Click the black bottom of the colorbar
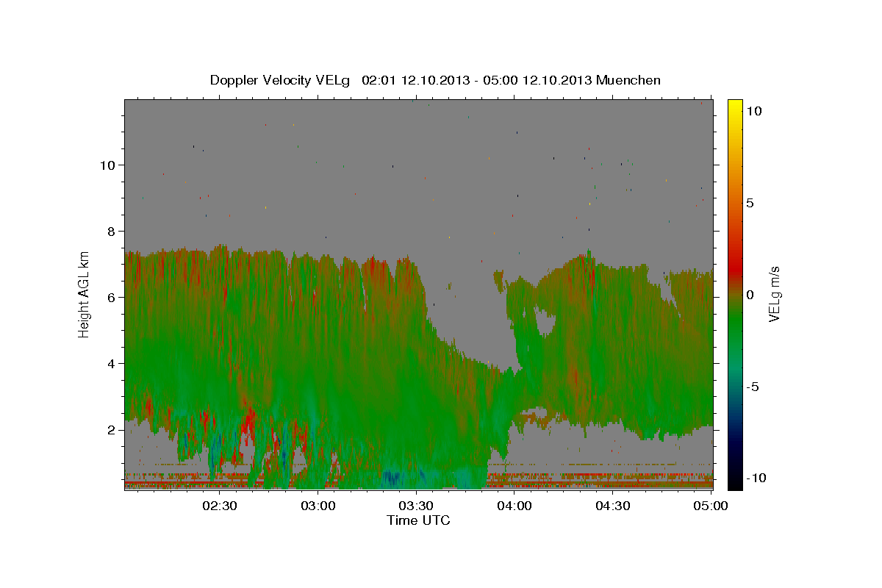This screenshot has width=882, height=588. click(x=735, y=481)
